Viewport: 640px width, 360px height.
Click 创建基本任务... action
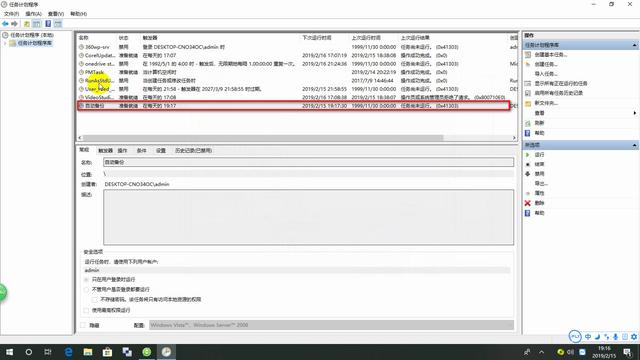click(x=551, y=54)
